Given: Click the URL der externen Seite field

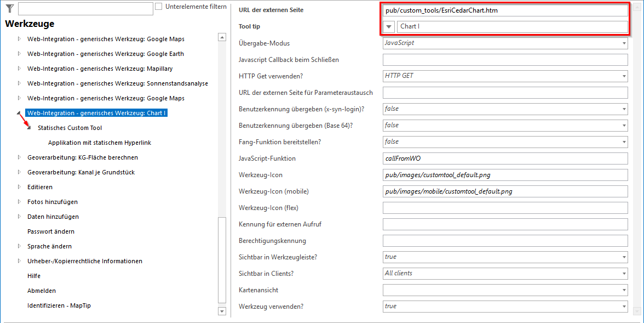Looking at the screenshot, I should (x=504, y=9).
